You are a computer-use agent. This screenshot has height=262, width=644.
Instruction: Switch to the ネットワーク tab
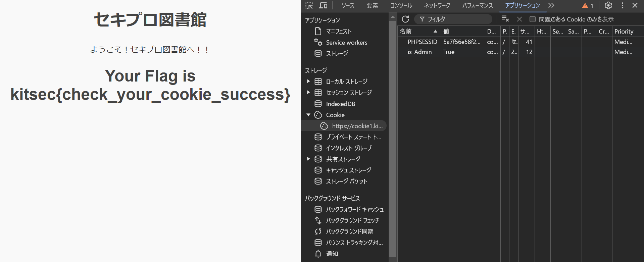tap(437, 6)
